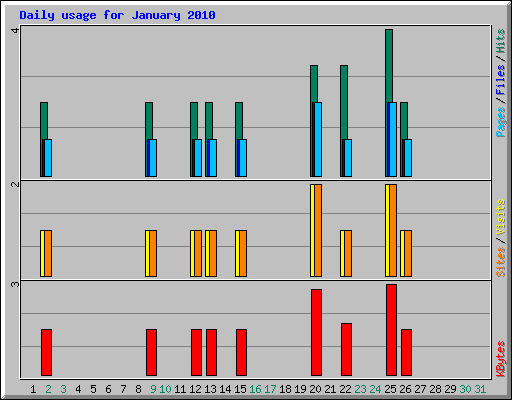This screenshot has width=512, height=400.
Task: Click day label "5" on the x-axis
Action: click(x=93, y=389)
